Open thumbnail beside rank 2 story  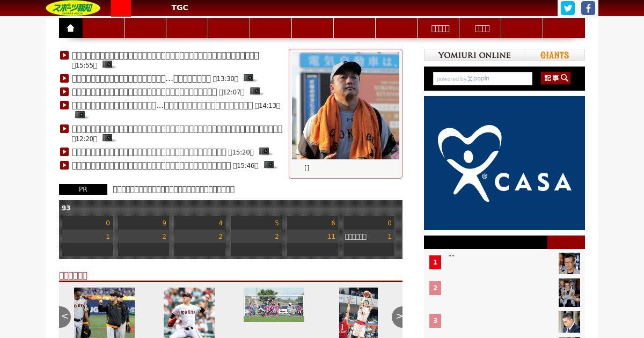click(x=569, y=292)
